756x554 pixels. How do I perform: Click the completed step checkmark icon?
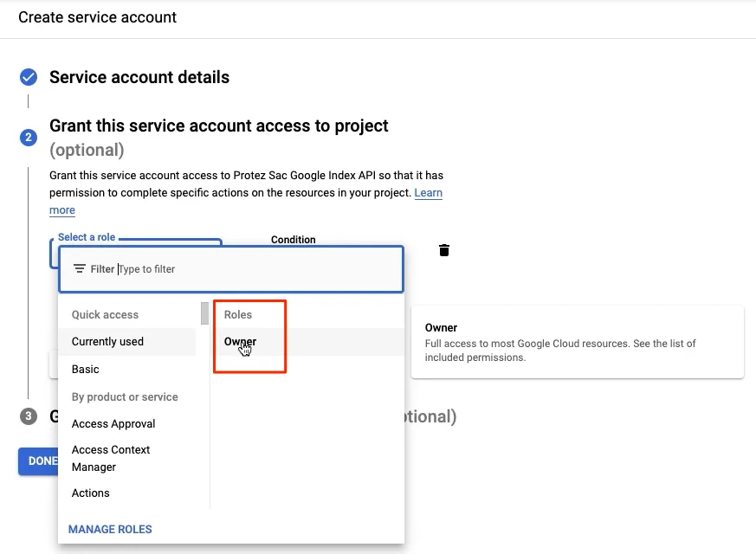pos(29,77)
